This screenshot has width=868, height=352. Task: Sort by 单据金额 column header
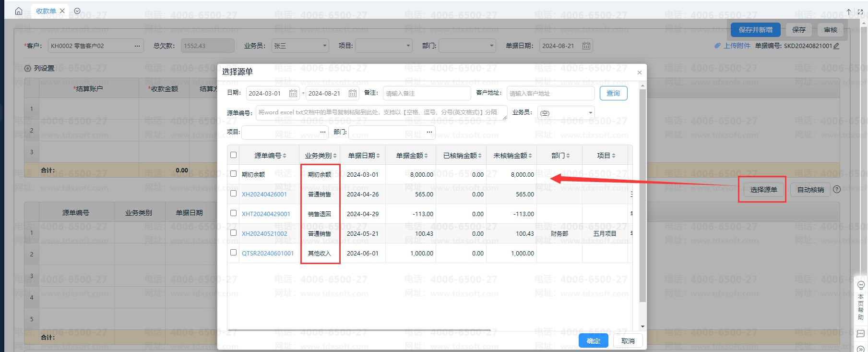(412, 156)
